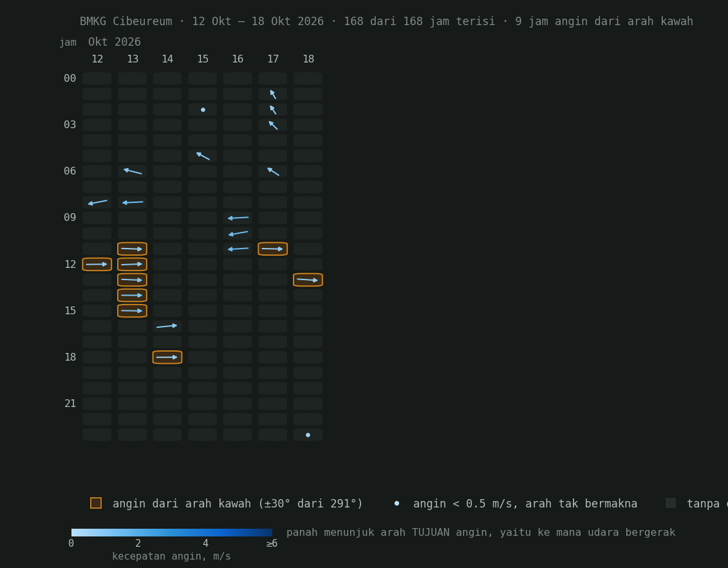Click the highlighted crater-wind cell at 13 Okt 15:00
This screenshot has width=728, height=568.
pyautogui.click(x=133, y=310)
